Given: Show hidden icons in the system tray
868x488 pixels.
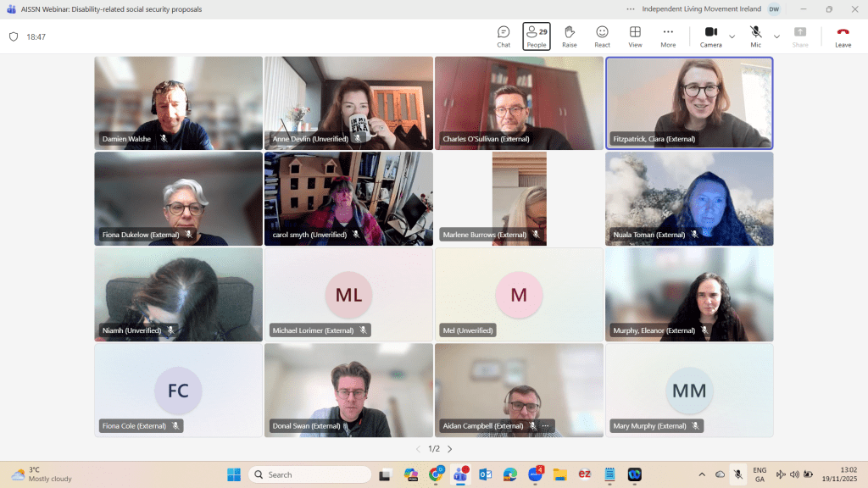Looking at the screenshot, I should [701, 474].
